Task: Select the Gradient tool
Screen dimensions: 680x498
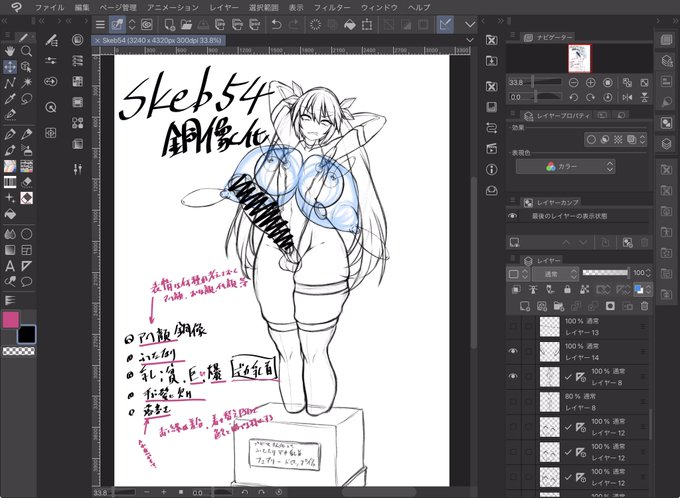Action: point(10,250)
